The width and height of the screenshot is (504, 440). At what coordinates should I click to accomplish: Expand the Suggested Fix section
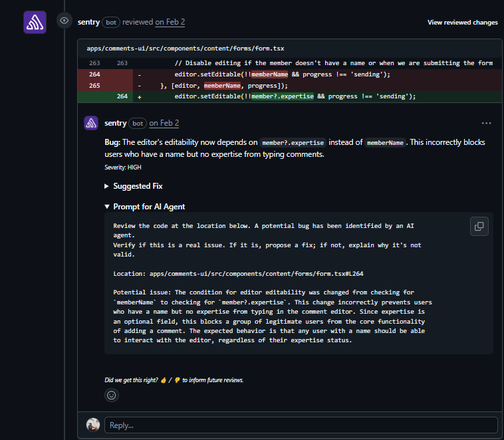click(134, 186)
